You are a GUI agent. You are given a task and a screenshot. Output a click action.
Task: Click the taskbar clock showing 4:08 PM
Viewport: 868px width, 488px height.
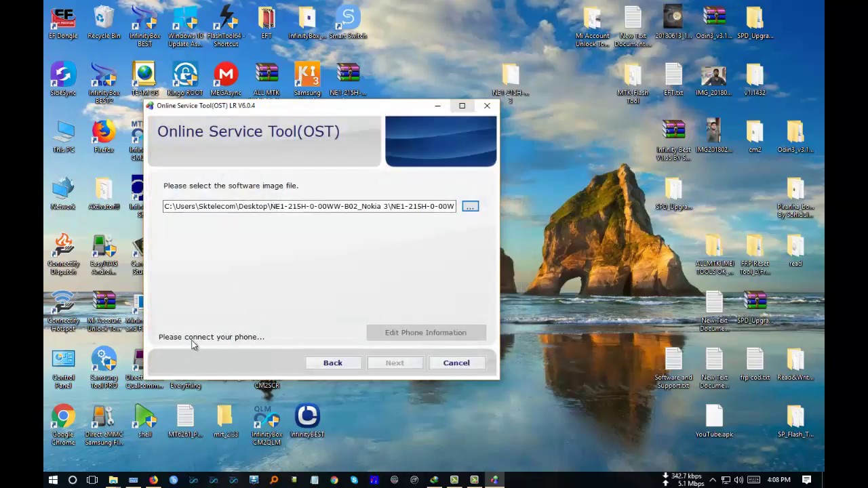pos(778,480)
